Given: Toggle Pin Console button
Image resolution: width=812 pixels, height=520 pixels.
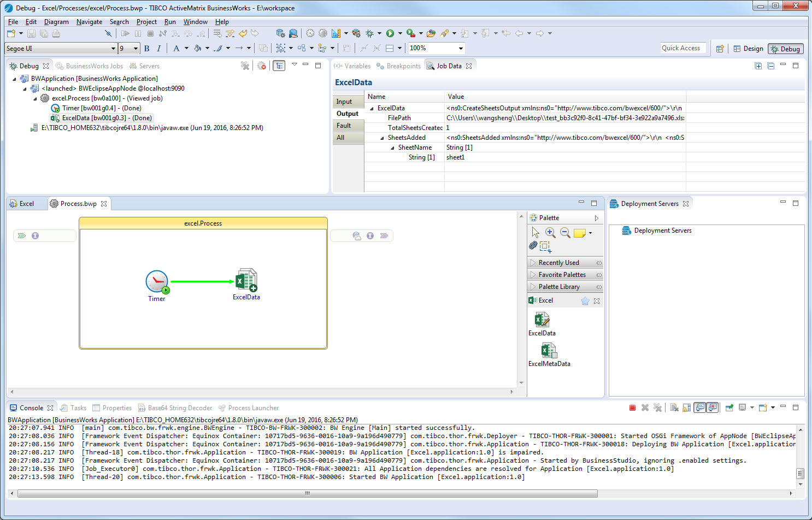Looking at the screenshot, I should point(729,407).
